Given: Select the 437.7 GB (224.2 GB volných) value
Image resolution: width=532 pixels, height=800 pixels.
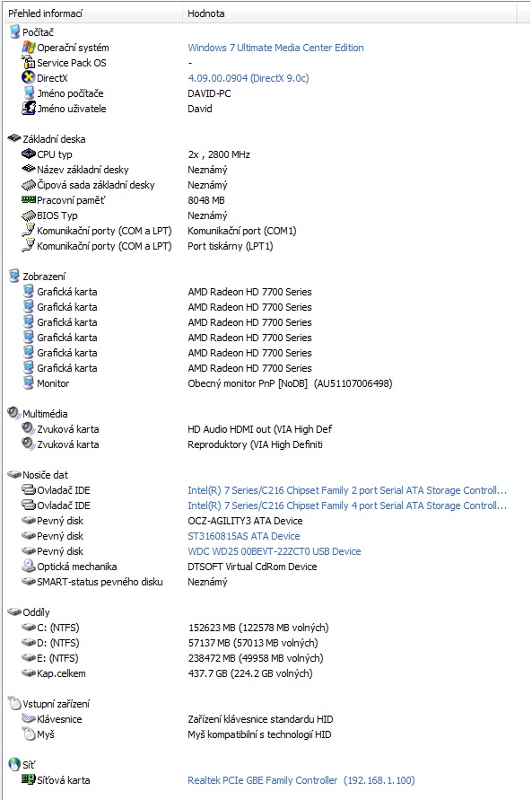Looking at the screenshot, I should click(x=250, y=673).
